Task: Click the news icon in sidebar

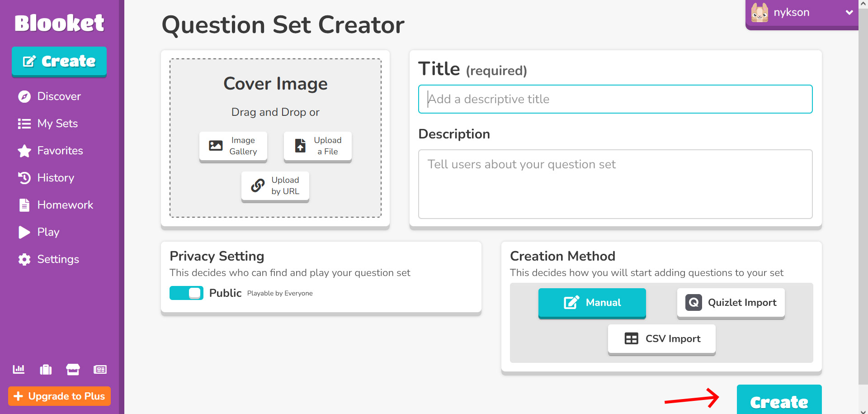Action: [100, 370]
